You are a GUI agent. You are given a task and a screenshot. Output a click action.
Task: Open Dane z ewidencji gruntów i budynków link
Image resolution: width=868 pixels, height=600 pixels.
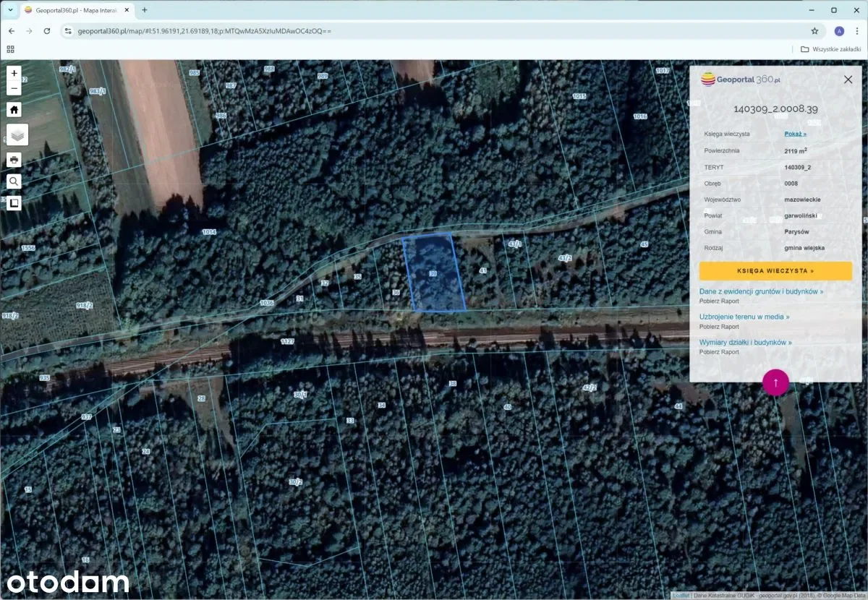[x=761, y=291]
